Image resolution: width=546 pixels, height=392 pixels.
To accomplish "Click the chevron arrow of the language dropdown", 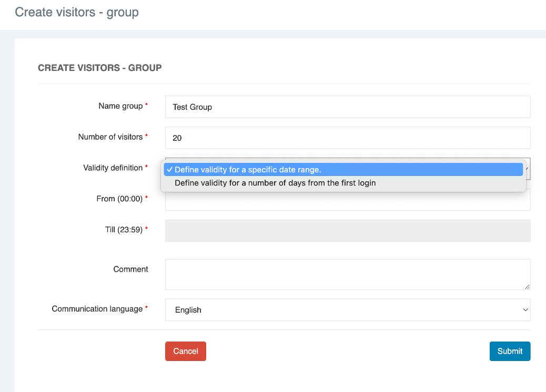I will point(525,310).
